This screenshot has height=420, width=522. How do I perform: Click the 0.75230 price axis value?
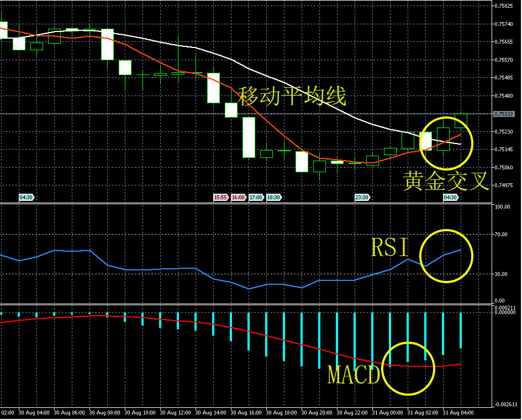[x=504, y=132]
